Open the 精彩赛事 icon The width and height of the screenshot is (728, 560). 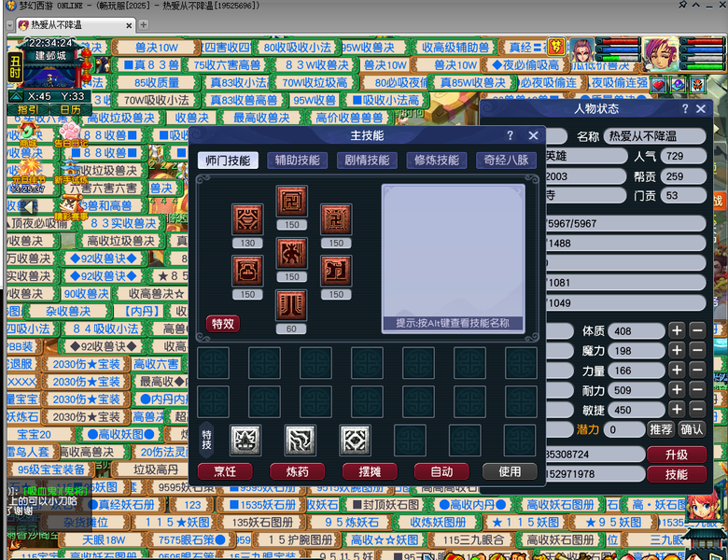pyautogui.click(x=71, y=207)
